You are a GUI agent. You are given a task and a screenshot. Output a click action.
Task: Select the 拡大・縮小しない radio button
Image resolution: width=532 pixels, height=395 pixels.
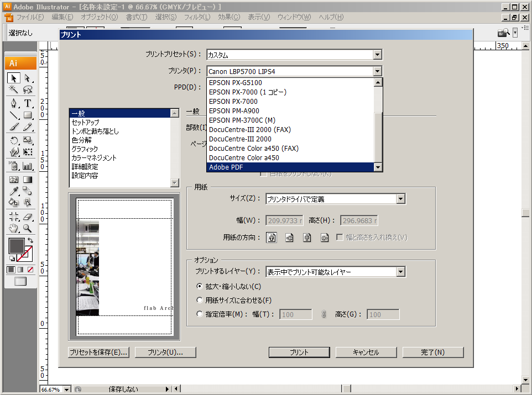pos(200,287)
